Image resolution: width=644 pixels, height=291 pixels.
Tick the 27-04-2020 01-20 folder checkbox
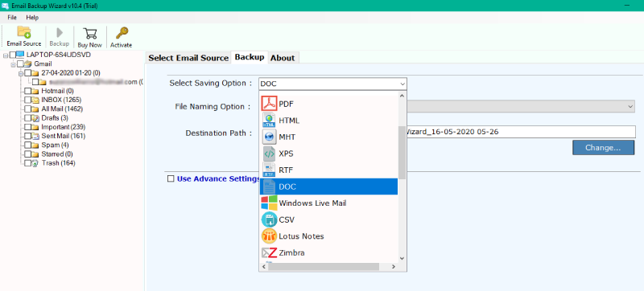click(x=27, y=72)
